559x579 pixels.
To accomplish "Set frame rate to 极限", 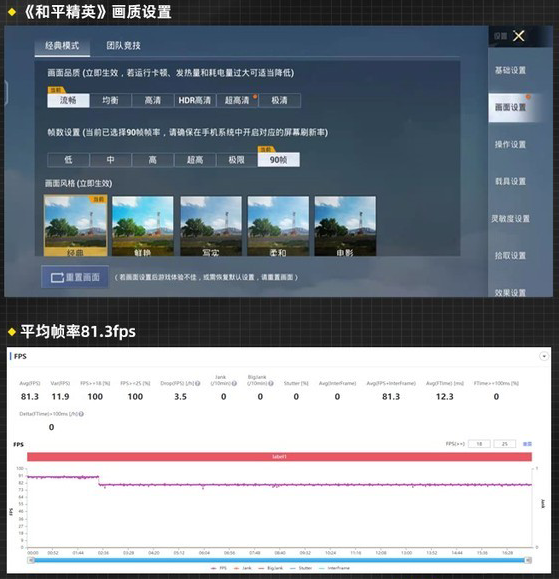I will click(237, 160).
